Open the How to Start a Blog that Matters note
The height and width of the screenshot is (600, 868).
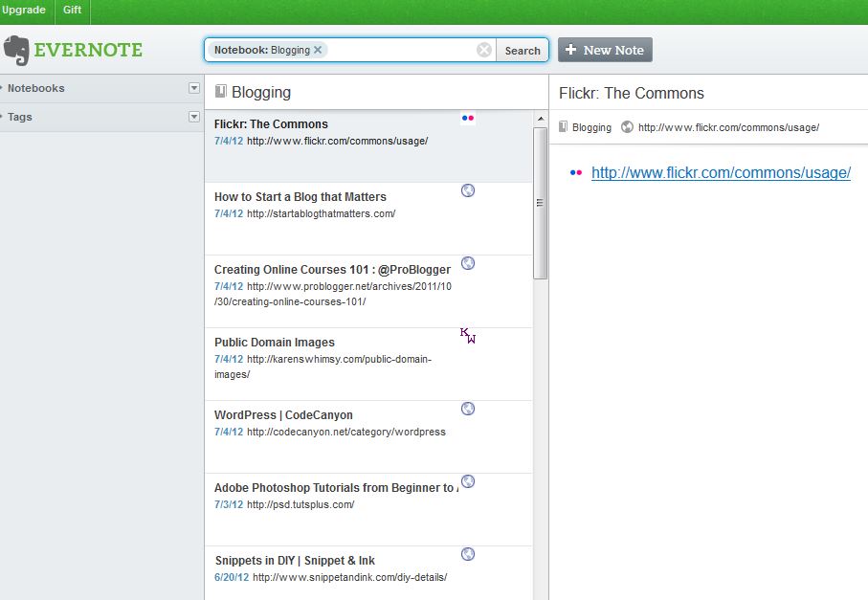pos(368,218)
